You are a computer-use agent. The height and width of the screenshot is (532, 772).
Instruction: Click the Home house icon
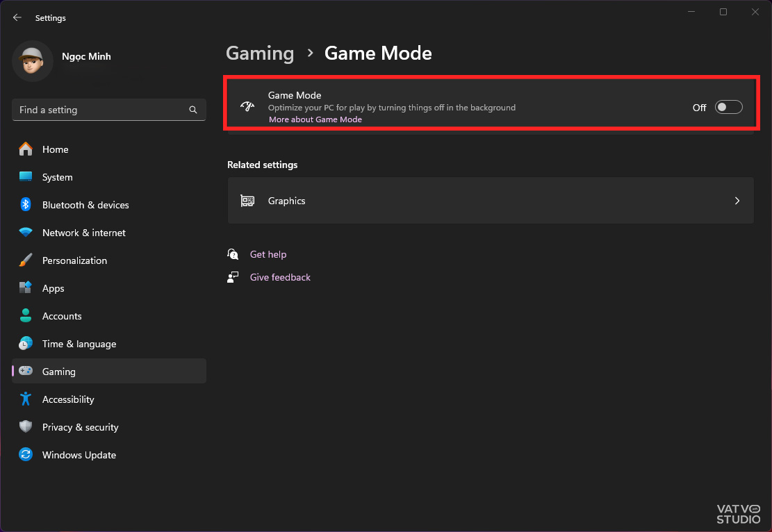point(26,149)
